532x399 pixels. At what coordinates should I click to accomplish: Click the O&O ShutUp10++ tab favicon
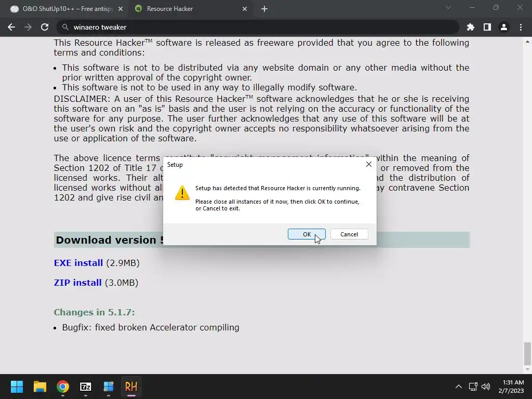[14, 9]
